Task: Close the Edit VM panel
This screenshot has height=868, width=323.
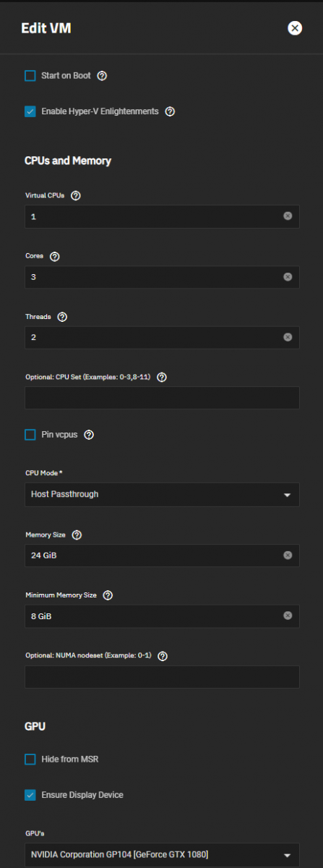Action: 295,28
